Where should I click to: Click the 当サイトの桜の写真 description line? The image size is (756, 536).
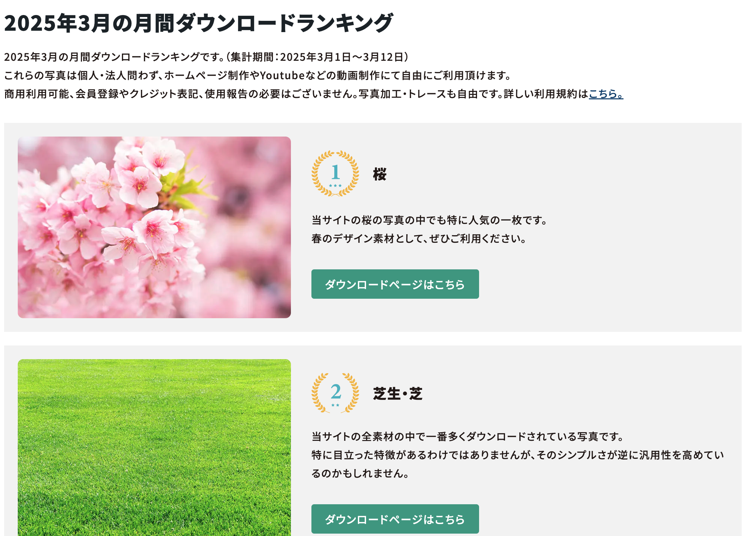click(429, 220)
